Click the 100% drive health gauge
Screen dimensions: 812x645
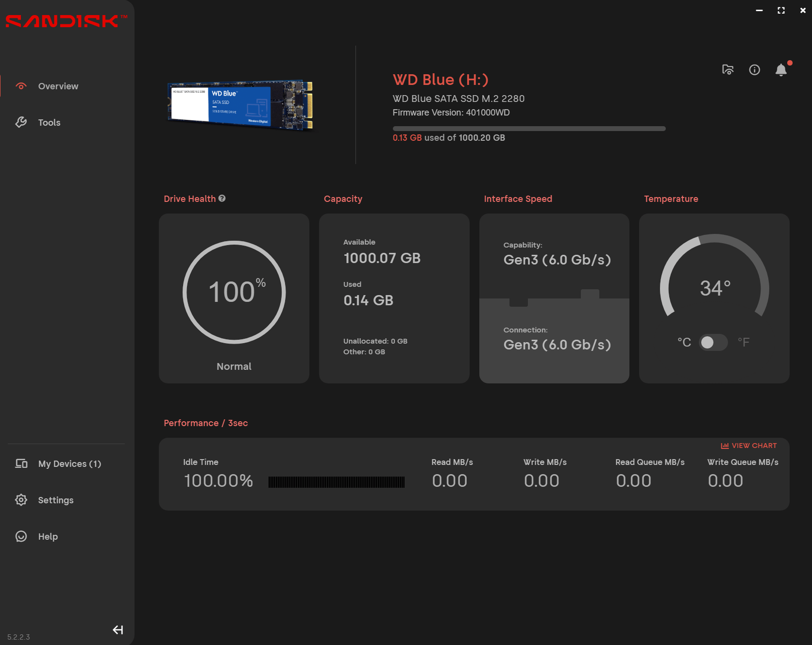coord(234,292)
